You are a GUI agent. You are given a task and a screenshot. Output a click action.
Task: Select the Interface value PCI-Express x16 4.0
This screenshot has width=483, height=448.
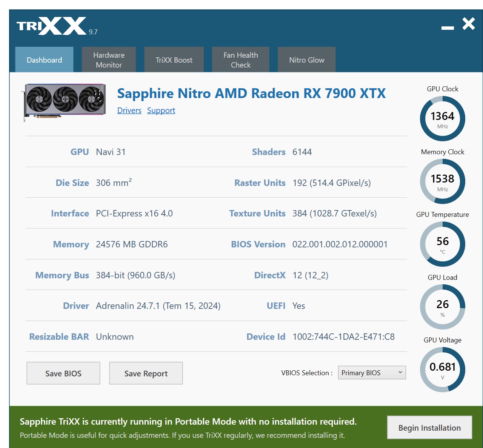pos(134,213)
